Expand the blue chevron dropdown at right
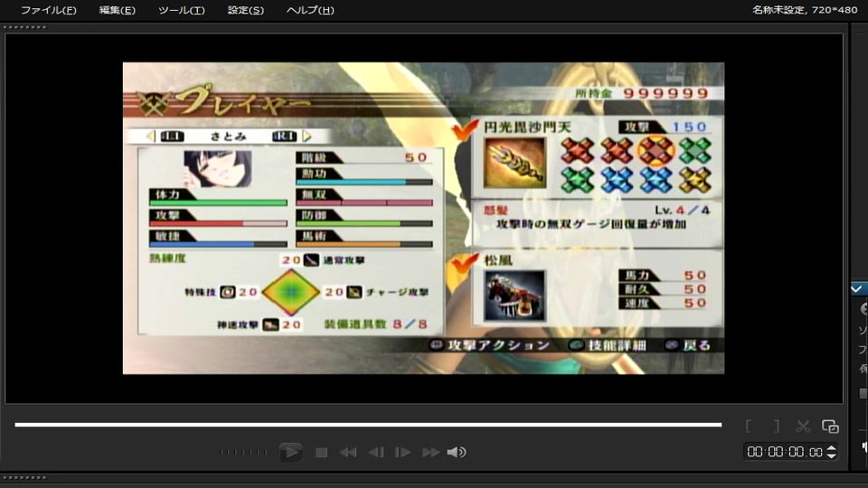This screenshot has height=488, width=868. (x=857, y=288)
